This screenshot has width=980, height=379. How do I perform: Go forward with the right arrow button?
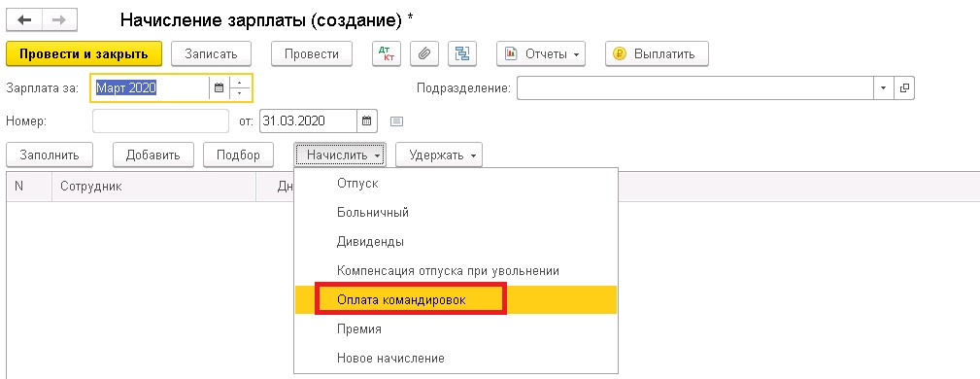pyautogui.click(x=59, y=20)
